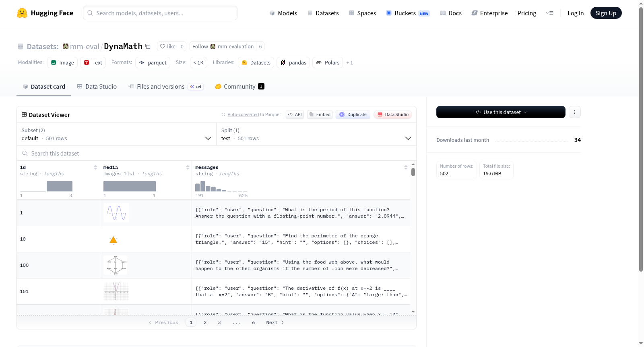644x347 pixels.
Task: Click the scroll down arrow in the table
Action: (x=413, y=312)
